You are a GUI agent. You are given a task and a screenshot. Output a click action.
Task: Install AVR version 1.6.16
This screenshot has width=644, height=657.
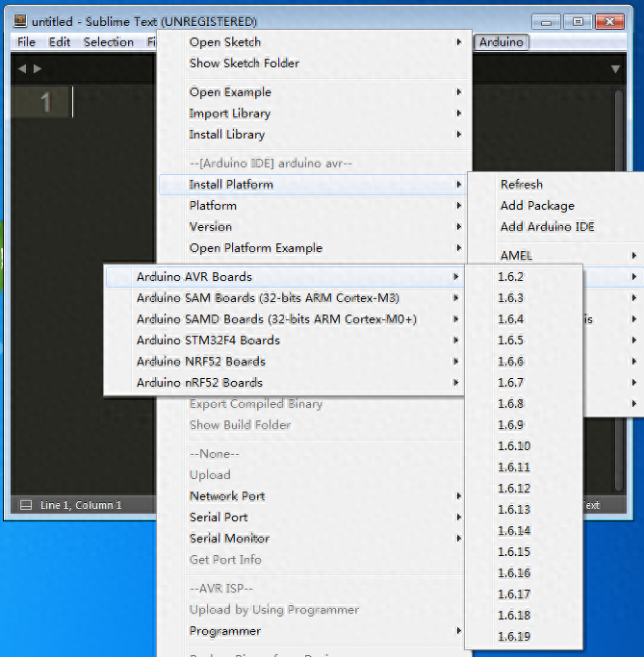pyautogui.click(x=524, y=572)
